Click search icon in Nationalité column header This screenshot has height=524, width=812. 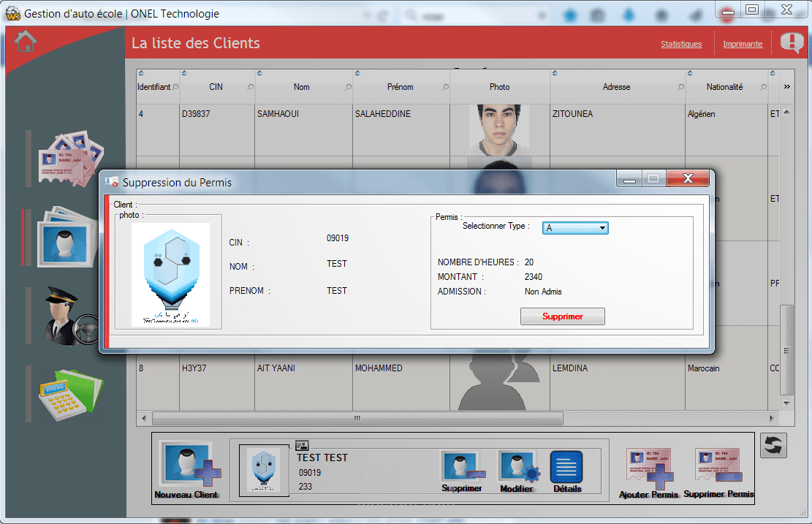pyautogui.click(x=763, y=87)
